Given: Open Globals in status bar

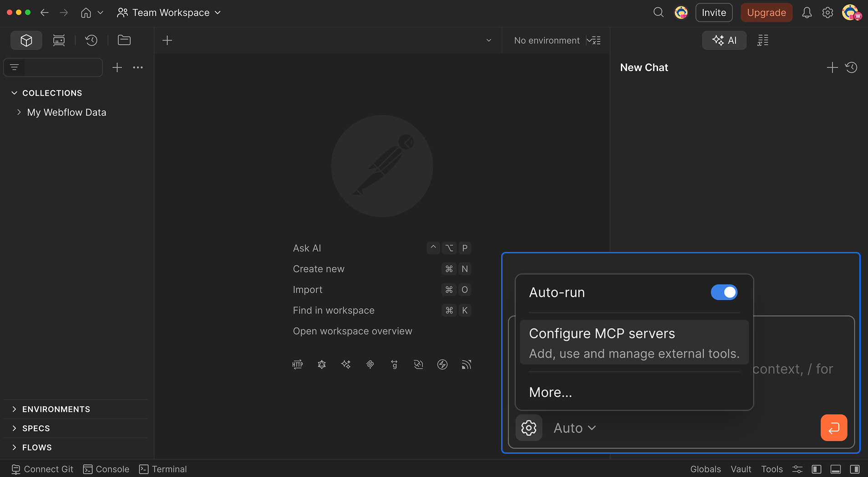Looking at the screenshot, I should click(706, 469).
